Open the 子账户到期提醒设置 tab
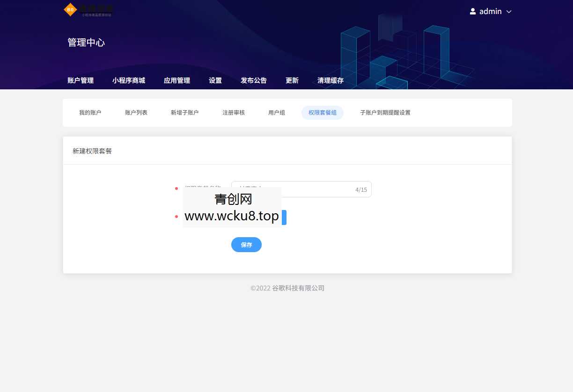573x392 pixels. tap(385, 112)
